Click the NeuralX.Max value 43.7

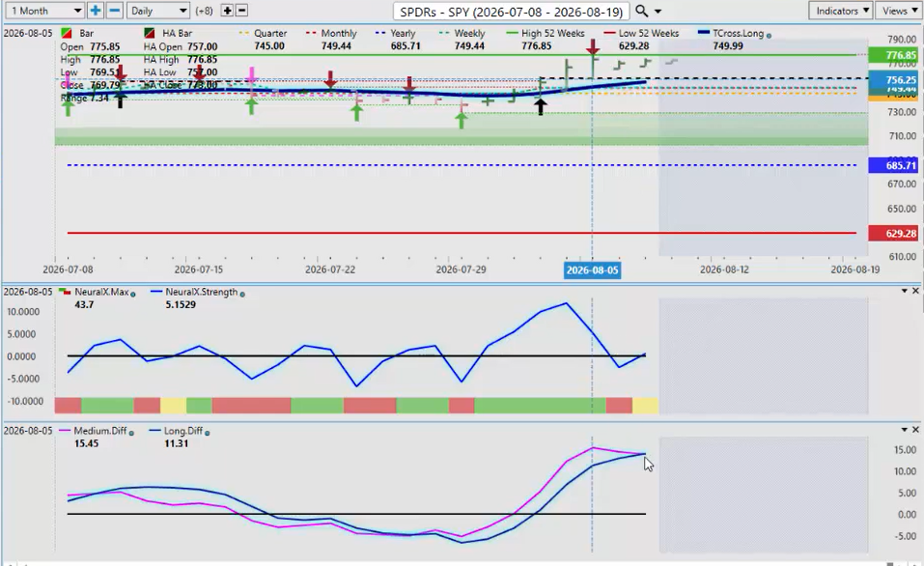[x=84, y=305]
